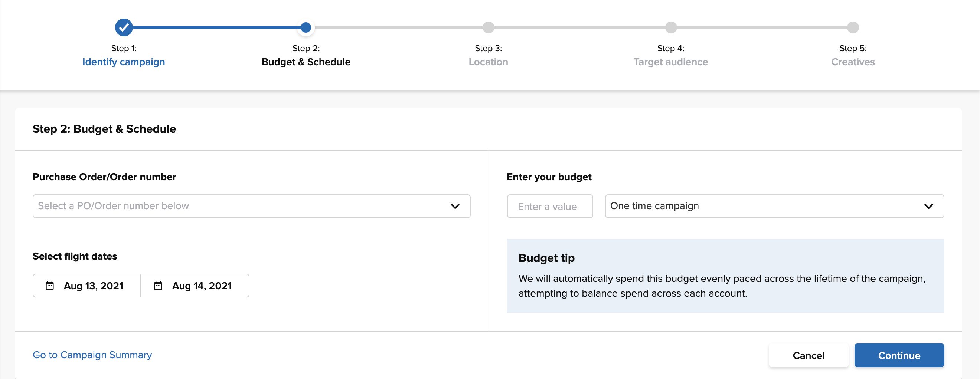Click the Purchase Order/Order number label
Viewport: 980px width, 379px height.
(104, 177)
